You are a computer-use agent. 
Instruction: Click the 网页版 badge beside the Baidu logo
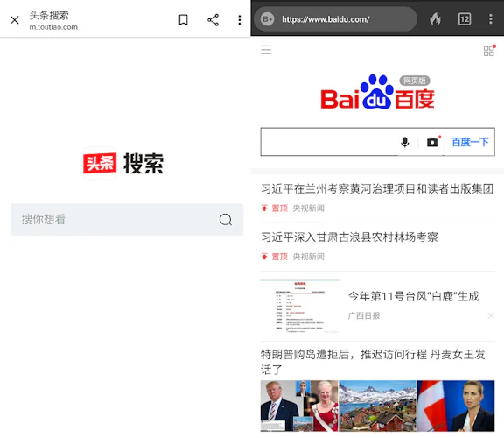point(415,81)
